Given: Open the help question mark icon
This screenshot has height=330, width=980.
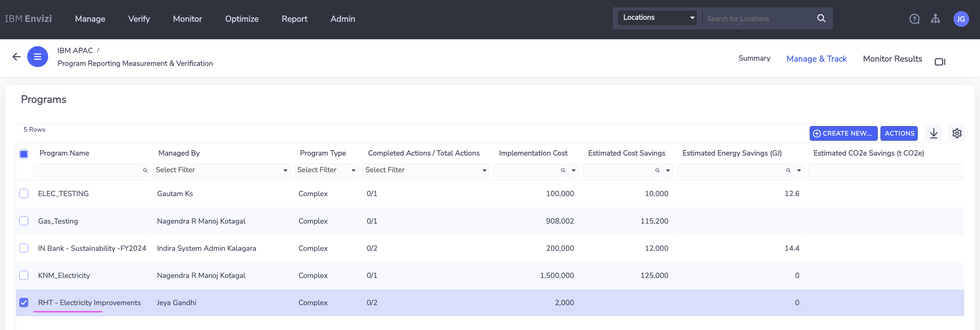Looking at the screenshot, I should 914,19.
